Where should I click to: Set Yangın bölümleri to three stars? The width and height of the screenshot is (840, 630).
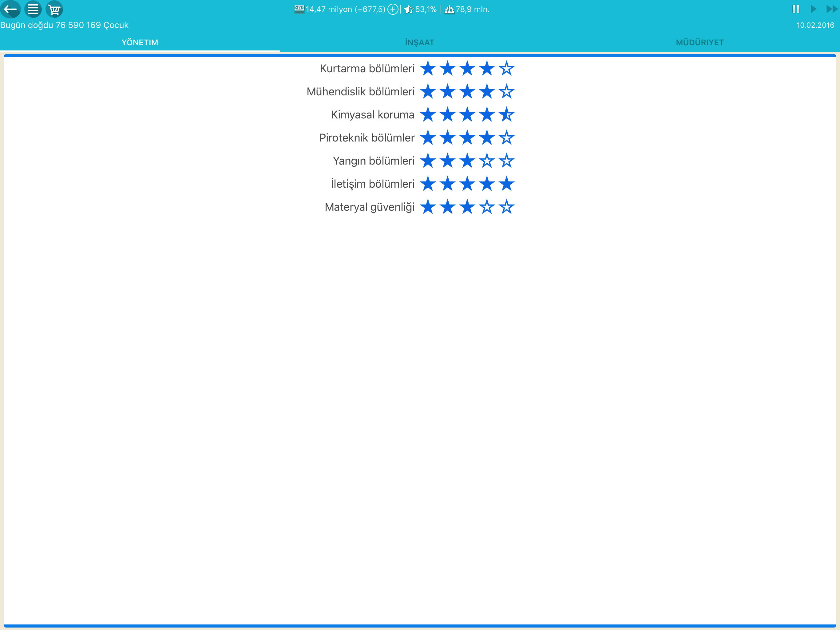(467, 161)
